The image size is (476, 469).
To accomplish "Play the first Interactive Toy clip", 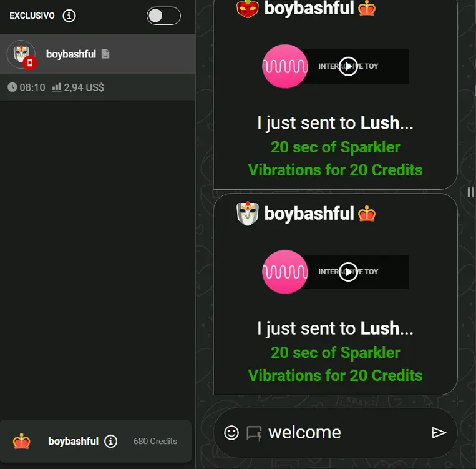I will coord(348,66).
